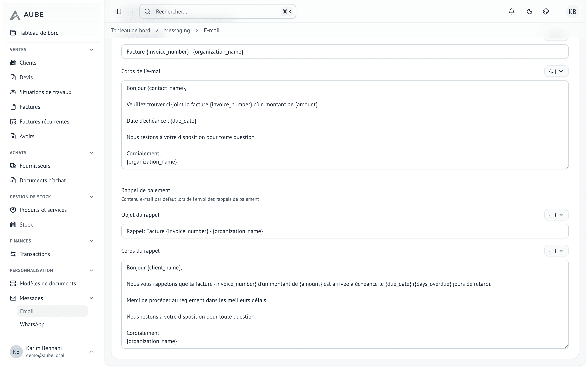Viewport: 588px width, 368px height.
Task: Open variables dropdown for Objet du rappel
Action: click(556, 215)
